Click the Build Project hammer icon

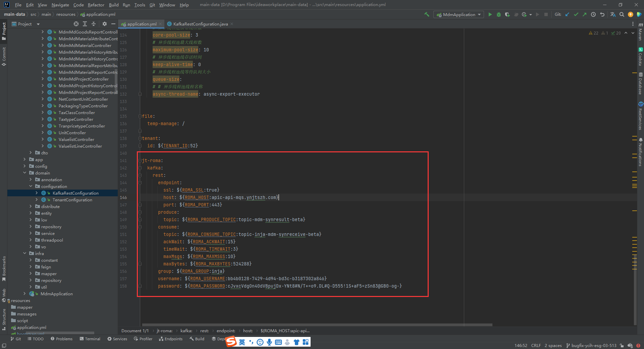pyautogui.click(x=427, y=14)
